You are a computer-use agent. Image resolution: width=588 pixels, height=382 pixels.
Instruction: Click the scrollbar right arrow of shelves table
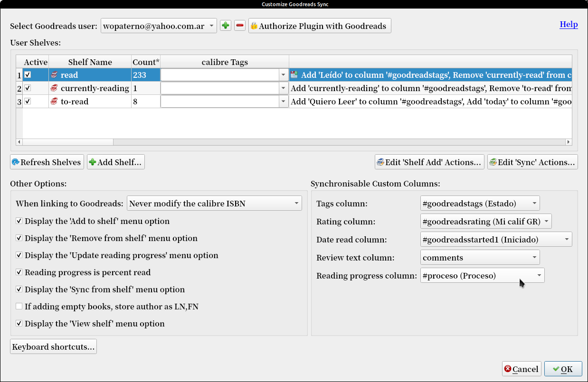(x=568, y=142)
